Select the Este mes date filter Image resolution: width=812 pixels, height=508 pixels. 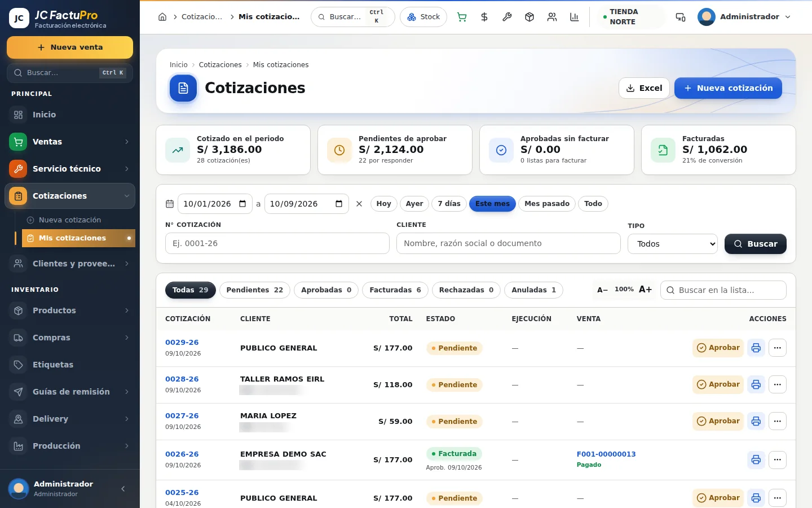click(x=492, y=204)
